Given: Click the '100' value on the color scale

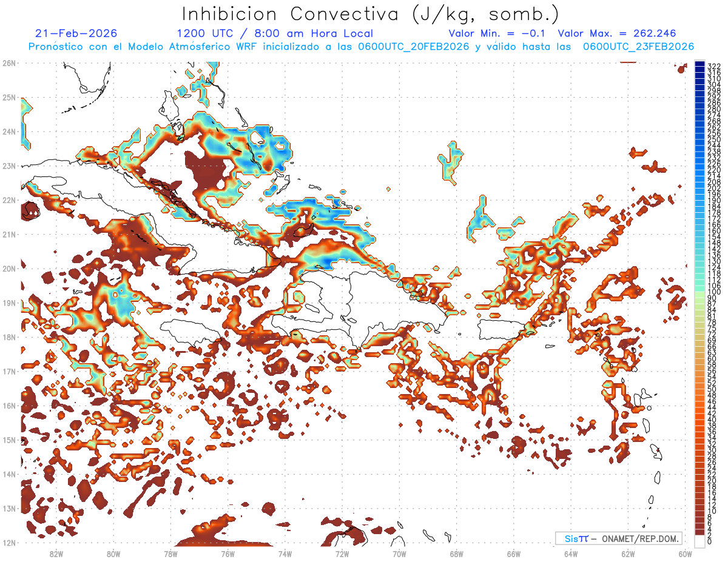Looking at the screenshot, I should 714,292.
